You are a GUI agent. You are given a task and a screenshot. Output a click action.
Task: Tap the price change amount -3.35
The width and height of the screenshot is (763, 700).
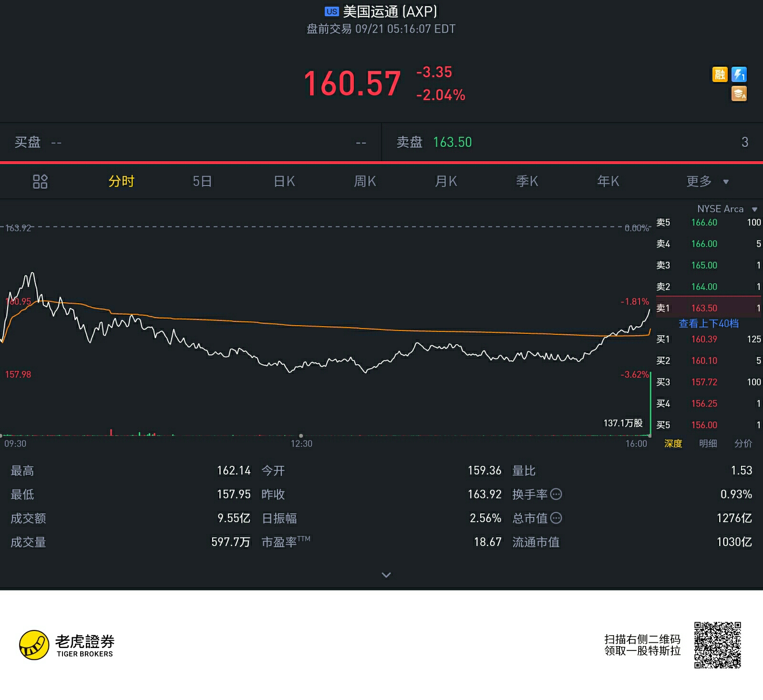(434, 72)
